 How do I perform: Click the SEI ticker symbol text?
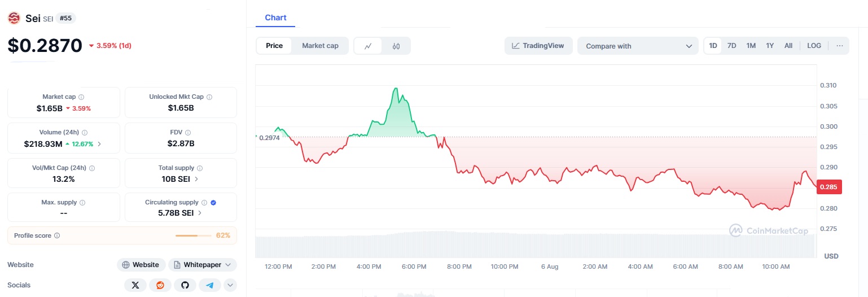coord(48,19)
